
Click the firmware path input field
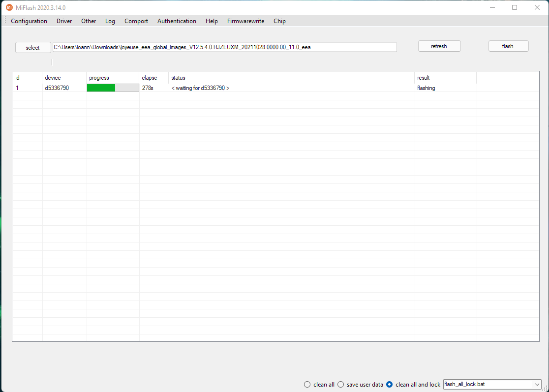click(x=224, y=47)
